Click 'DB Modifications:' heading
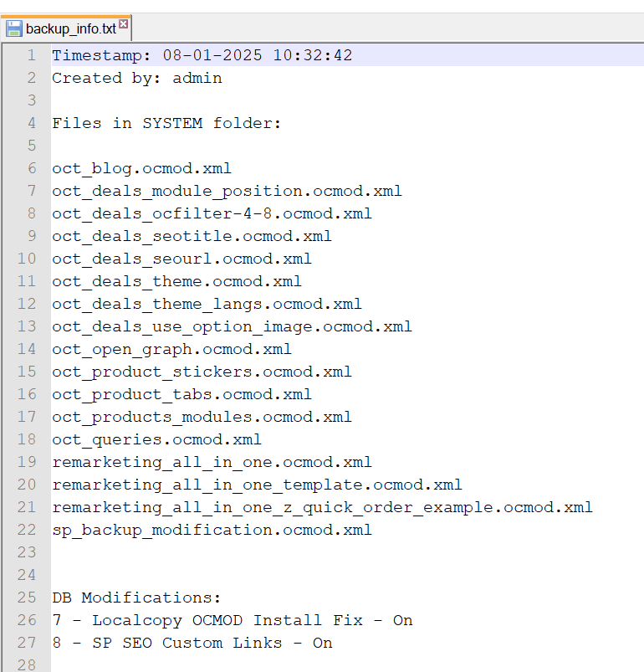Screen dimensions: 644x672 (x=136, y=598)
